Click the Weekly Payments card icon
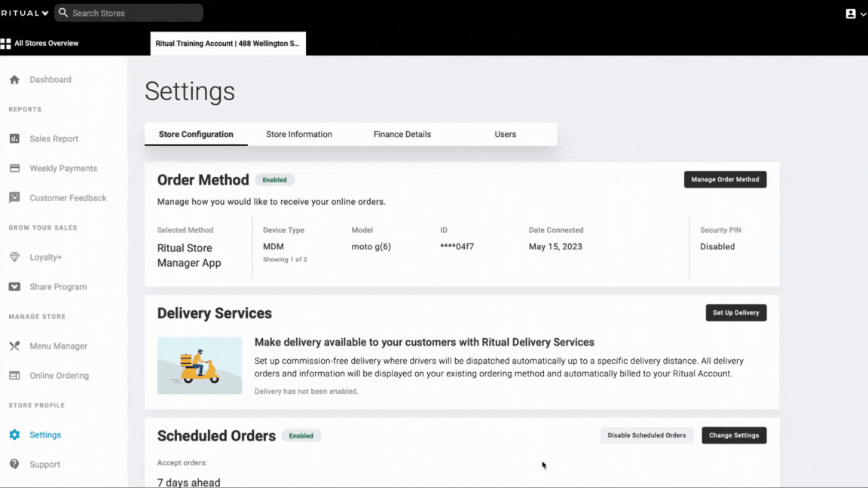 pyautogui.click(x=14, y=168)
